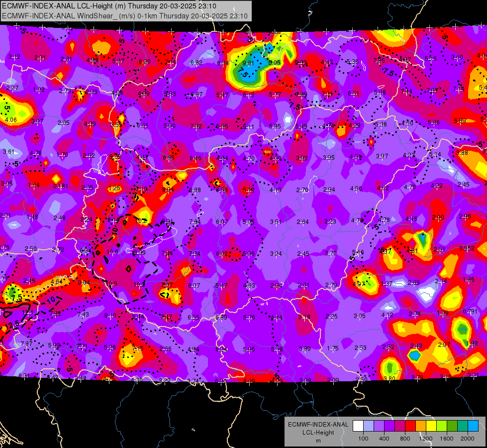Image resolution: width=487 pixels, height=448 pixels.
Task: Click the legend's LCL-Height label
Action: [318, 433]
